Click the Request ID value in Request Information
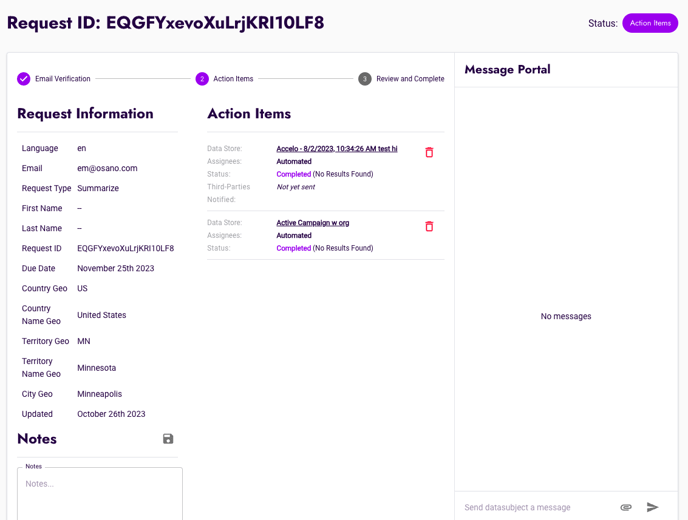This screenshot has height=520, width=688. [x=125, y=248]
